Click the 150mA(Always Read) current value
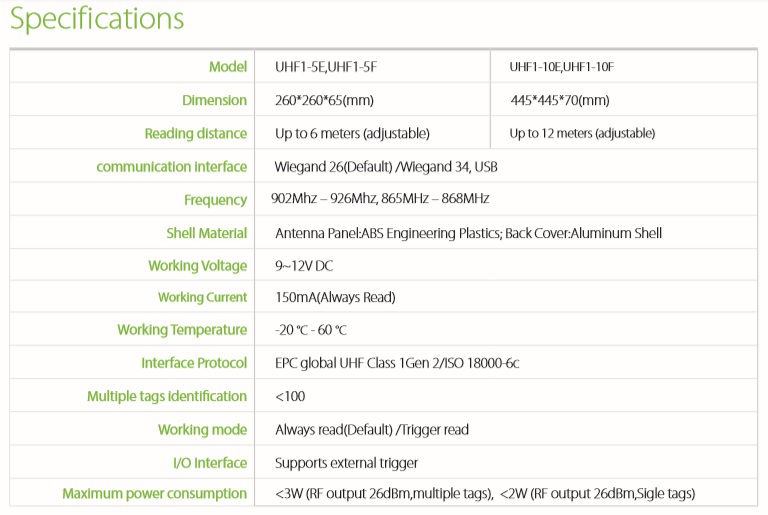 [x=335, y=297]
